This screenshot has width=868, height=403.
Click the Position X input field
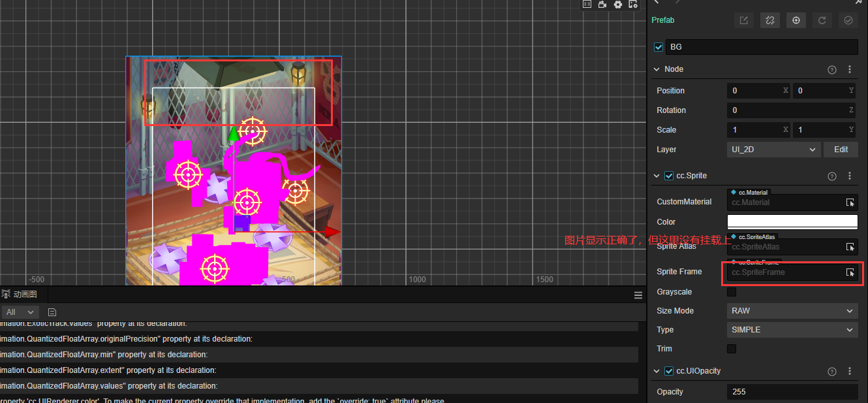point(759,91)
